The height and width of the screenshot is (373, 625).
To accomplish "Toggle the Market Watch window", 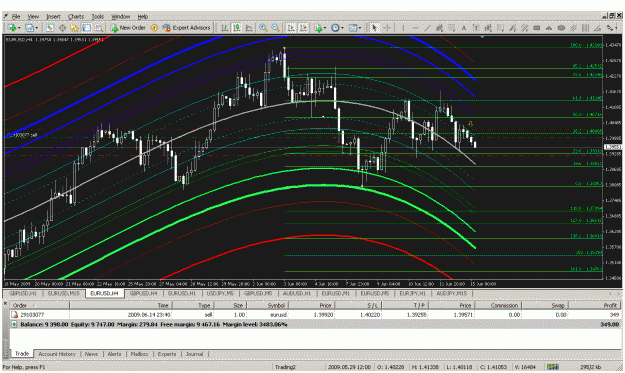I will 49,27.
